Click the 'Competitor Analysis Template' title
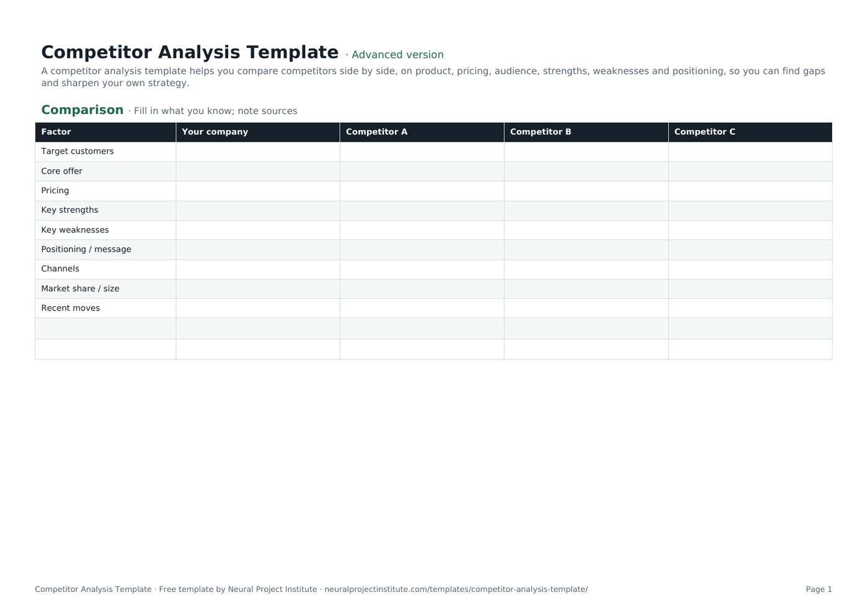Screen dimensions: 868x613 (x=190, y=52)
